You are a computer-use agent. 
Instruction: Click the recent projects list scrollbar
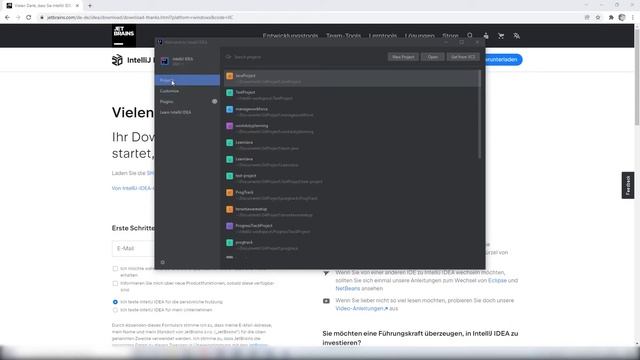[x=480, y=114]
